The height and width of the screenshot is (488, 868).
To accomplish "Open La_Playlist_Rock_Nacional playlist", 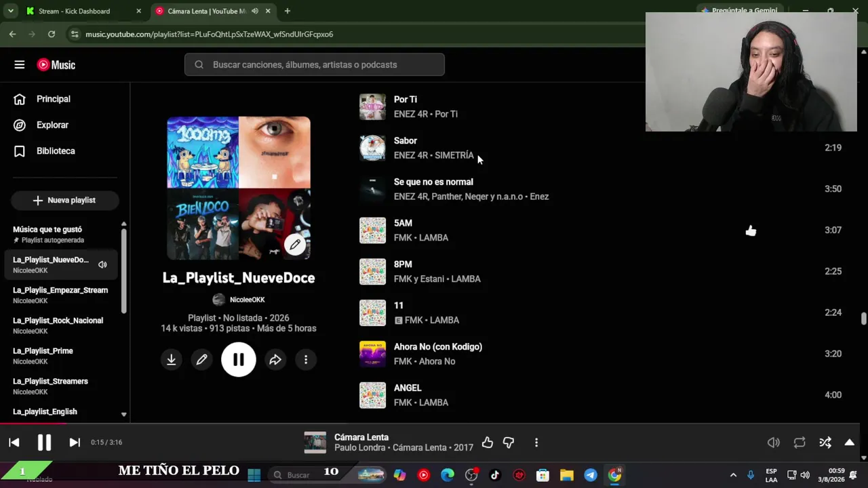I will pyautogui.click(x=61, y=325).
